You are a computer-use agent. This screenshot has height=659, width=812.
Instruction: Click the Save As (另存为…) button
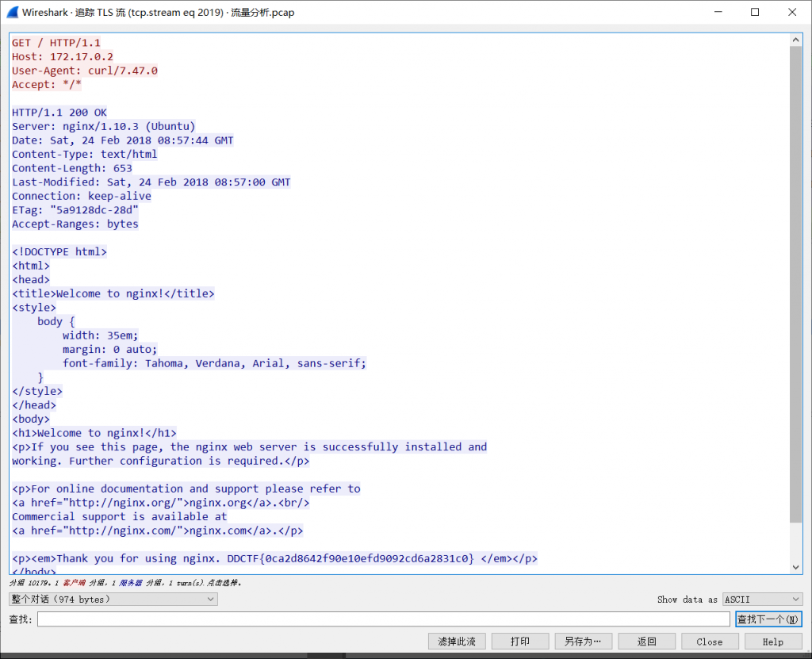click(583, 642)
